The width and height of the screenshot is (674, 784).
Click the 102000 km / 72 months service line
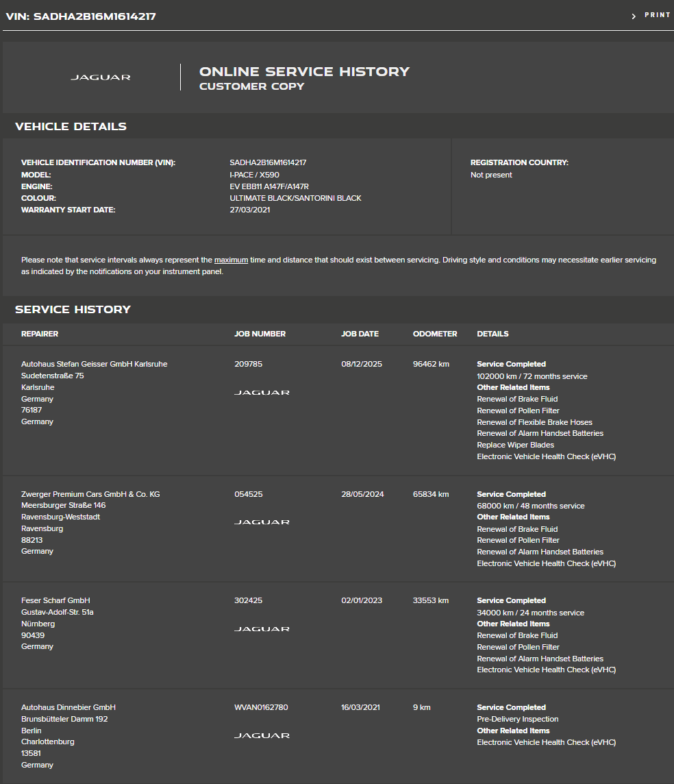(x=532, y=376)
